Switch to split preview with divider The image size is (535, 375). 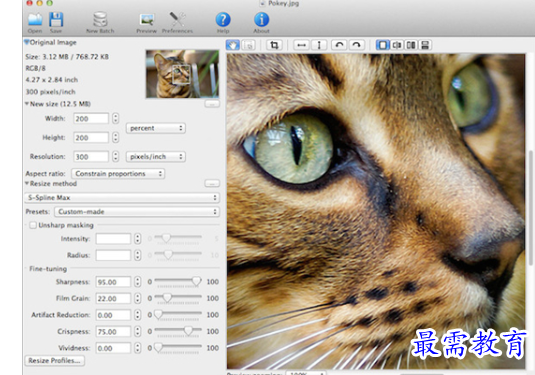[397, 45]
